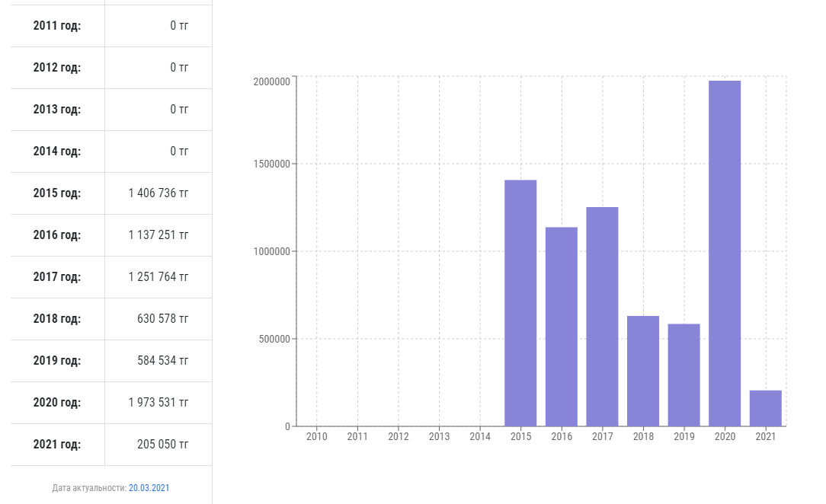Click the date link 20.03.2021
Viewport: 826px width, 504px height.
click(149, 488)
